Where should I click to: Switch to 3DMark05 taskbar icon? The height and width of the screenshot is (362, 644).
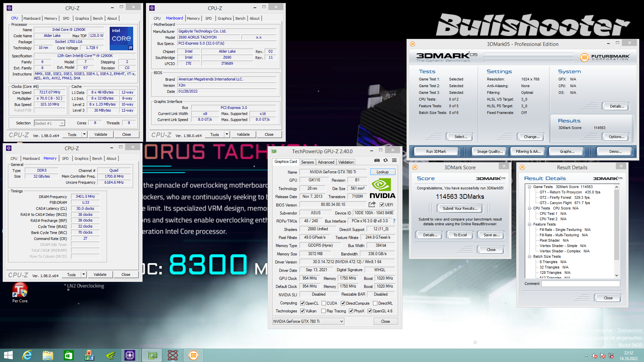[x=193, y=355]
